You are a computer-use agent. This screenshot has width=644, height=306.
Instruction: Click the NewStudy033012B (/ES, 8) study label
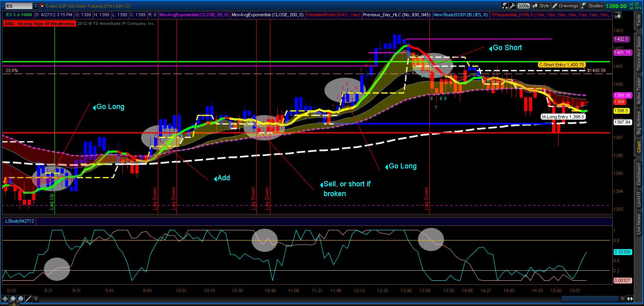click(461, 15)
